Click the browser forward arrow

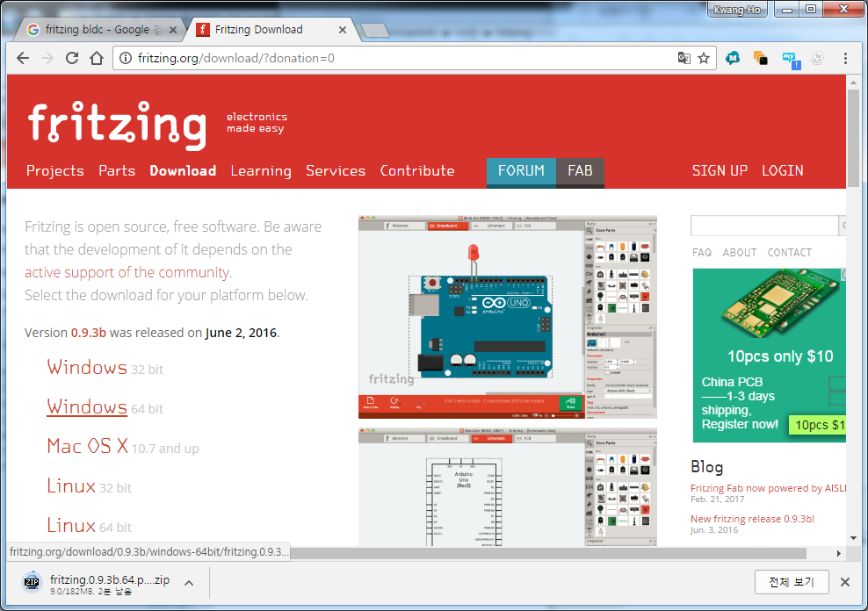(47, 58)
